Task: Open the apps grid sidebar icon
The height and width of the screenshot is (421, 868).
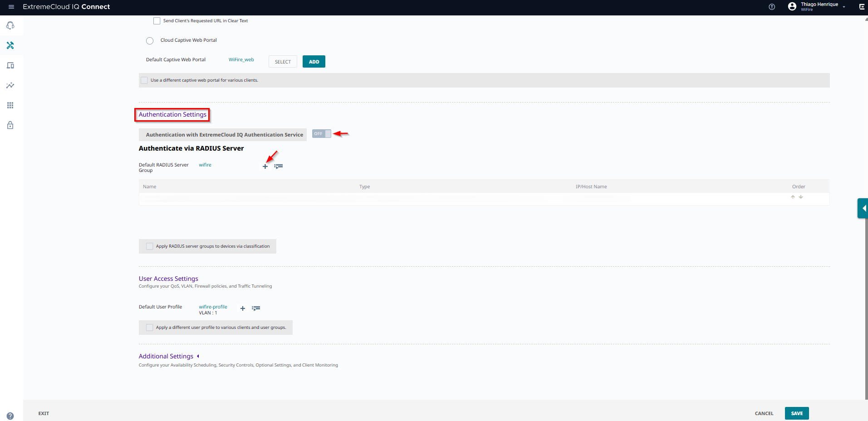Action: click(x=10, y=105)
